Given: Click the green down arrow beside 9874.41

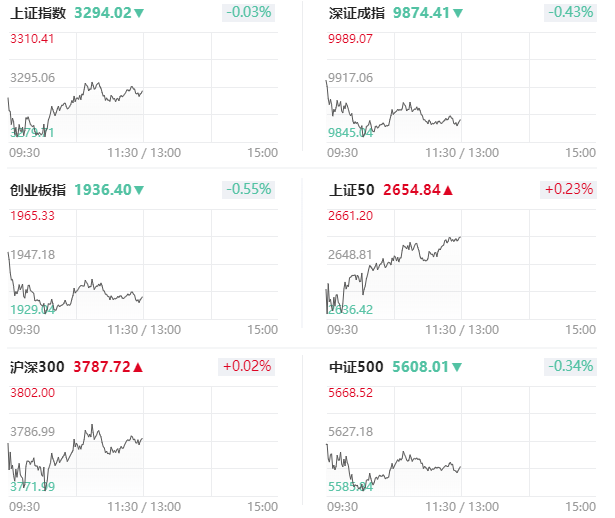Looking at the screenshot, I should pos(457,14).
